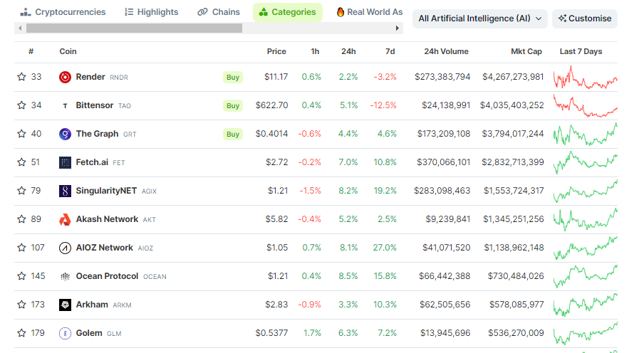Click Golem price $0.5377
This screenshot has width=644, height=353.
click(x=271, y=333)
